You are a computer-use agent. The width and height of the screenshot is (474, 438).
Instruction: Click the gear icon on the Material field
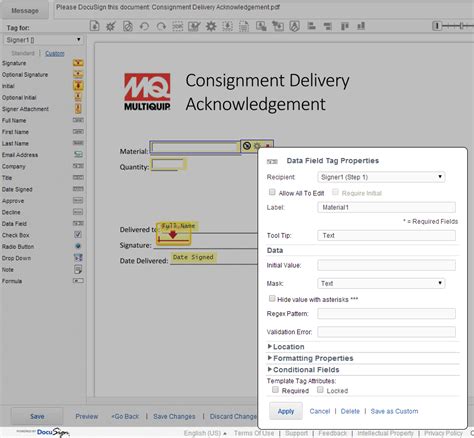click(257, 146)
